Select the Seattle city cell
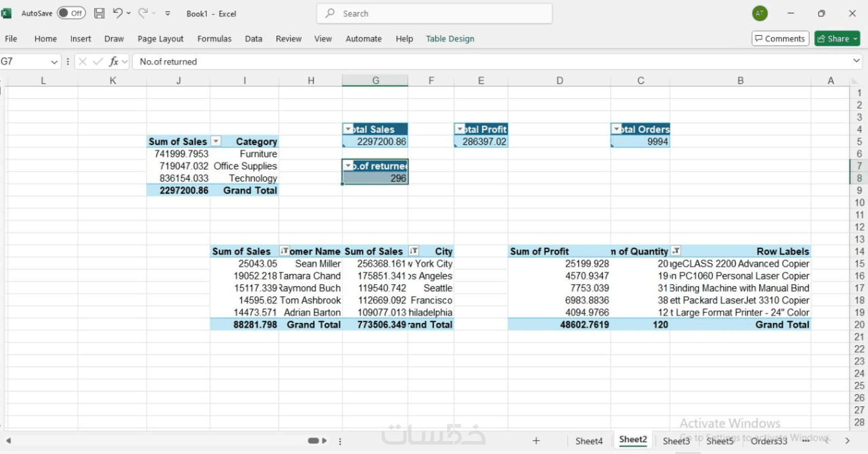The height and width of the screenshot is (454, 868). [431, 288]
